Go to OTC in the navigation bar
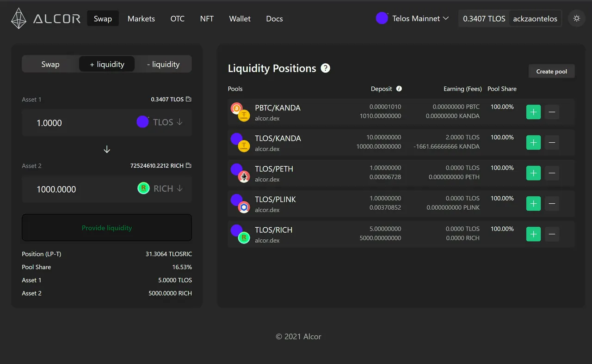This screenshot has height=364, width=592. click(x=177, y=18)
